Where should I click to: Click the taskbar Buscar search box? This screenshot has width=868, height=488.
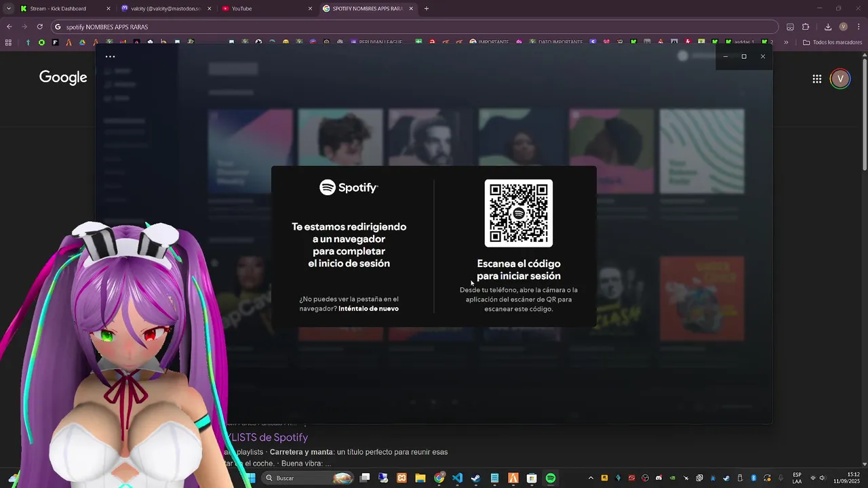[x=309, y=479]
